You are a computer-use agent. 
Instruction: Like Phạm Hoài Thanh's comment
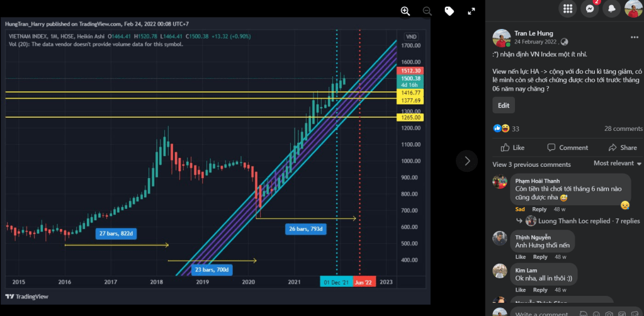coord(520,209)
